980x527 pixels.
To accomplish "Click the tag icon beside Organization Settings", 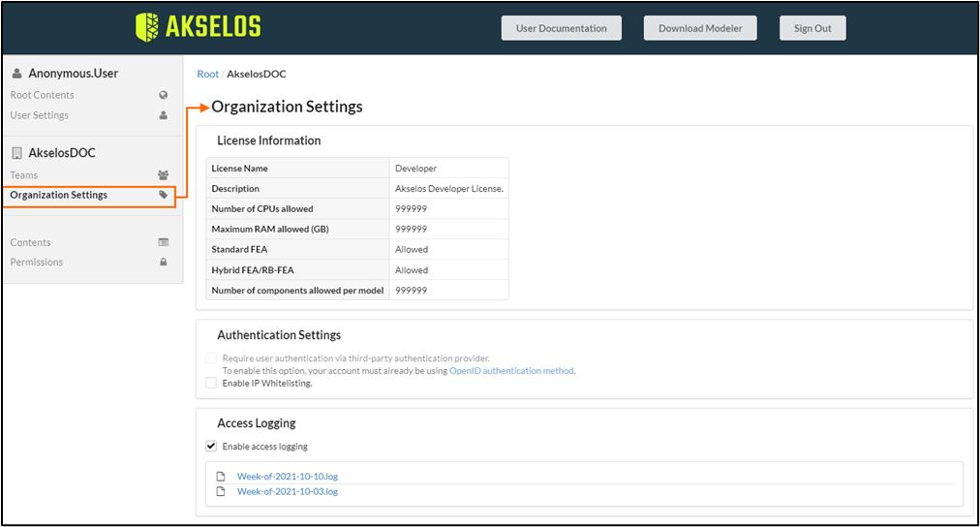I will 163,195.
